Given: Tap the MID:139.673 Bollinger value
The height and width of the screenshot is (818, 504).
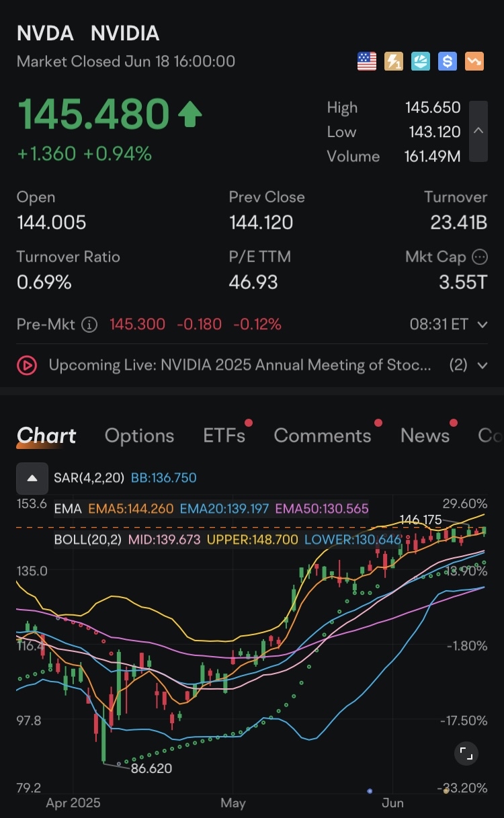Looking at the screenshot, I should [165, 539].
